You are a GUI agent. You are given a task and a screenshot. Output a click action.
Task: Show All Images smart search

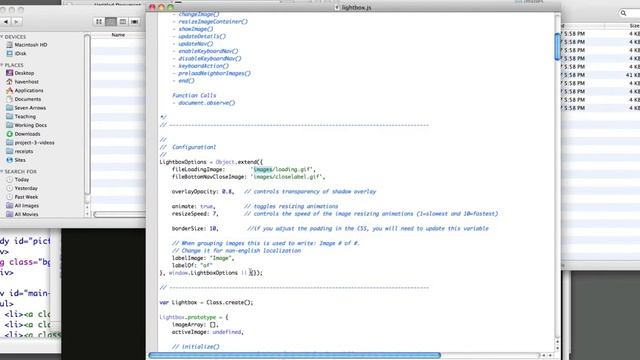coord(22,206)
